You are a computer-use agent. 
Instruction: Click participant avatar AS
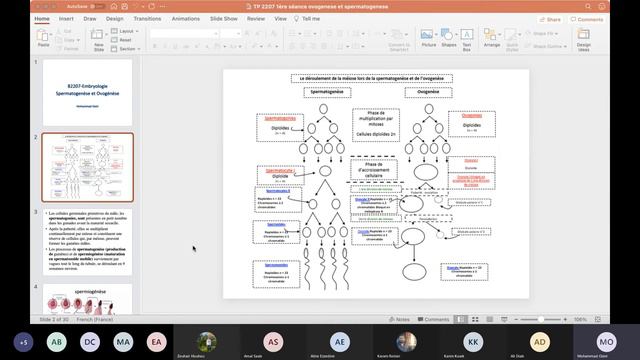(x=273, y=342)
